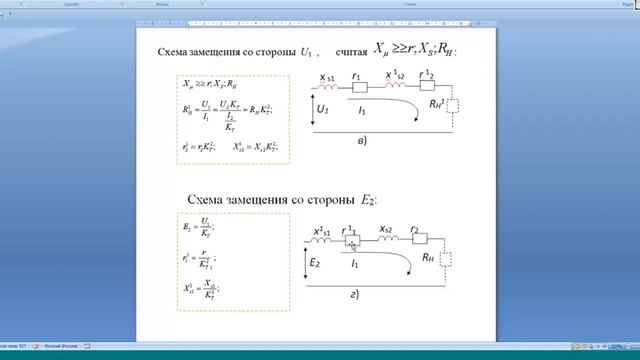
Task: Click the RH label in the lower circuit
Action: (x=428, y=258)
